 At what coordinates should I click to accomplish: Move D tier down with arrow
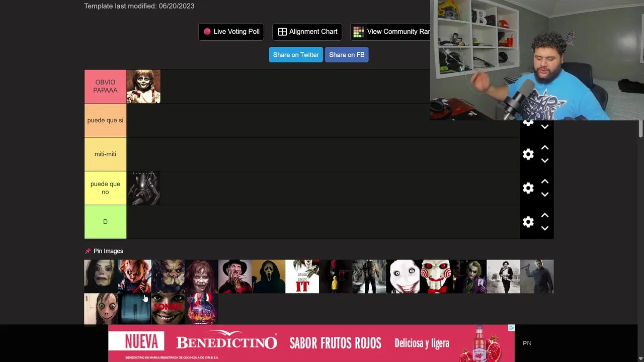[545, 228]
